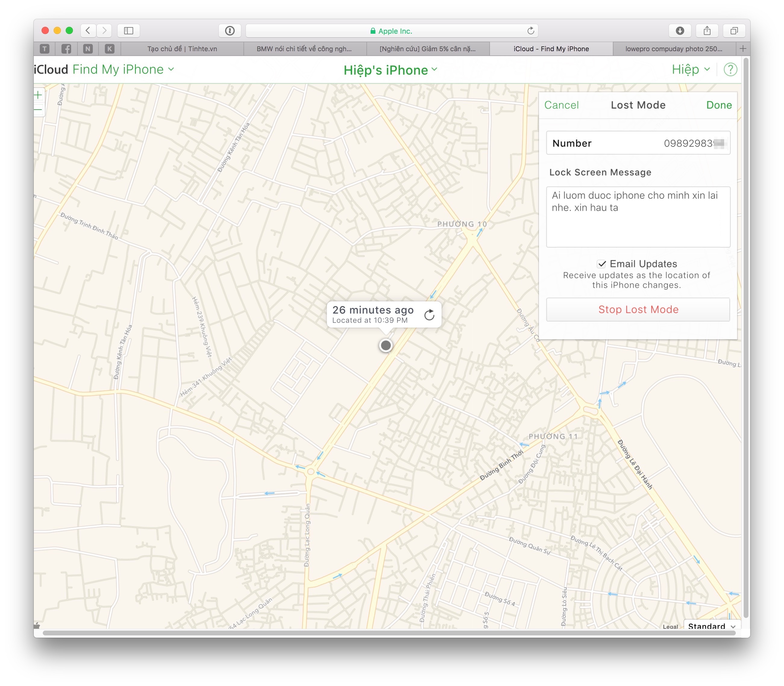Uncheck the Email Updates checkbox

pos(602,264)
